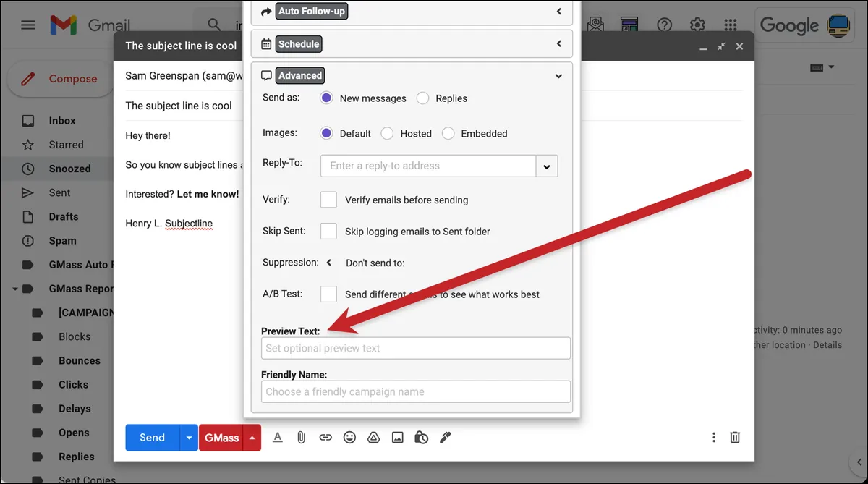Click the compose subject line field

[x=179, y=106]
